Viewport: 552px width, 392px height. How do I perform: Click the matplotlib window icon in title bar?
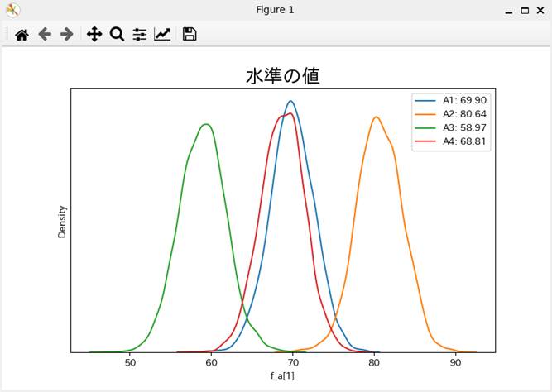[x=12, y=10]
